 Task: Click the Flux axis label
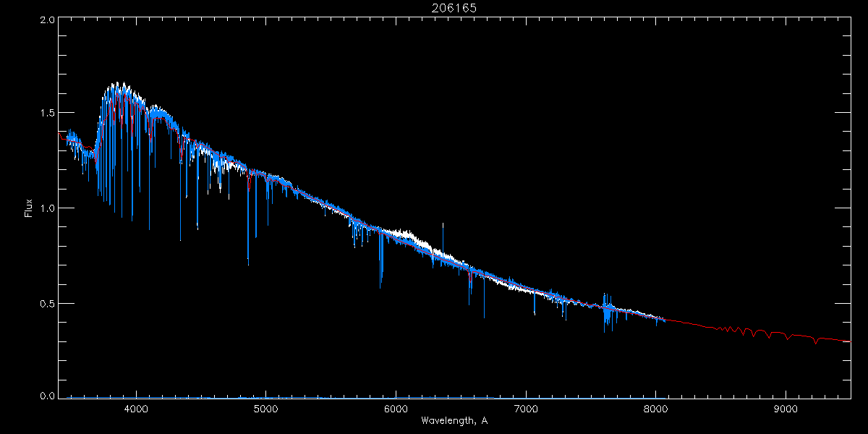[29, 208]
